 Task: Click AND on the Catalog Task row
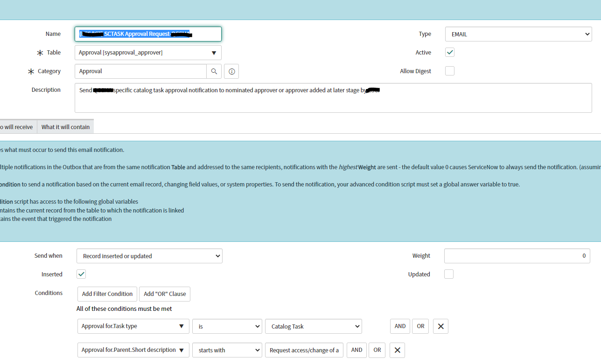click(x=400, y=326)
